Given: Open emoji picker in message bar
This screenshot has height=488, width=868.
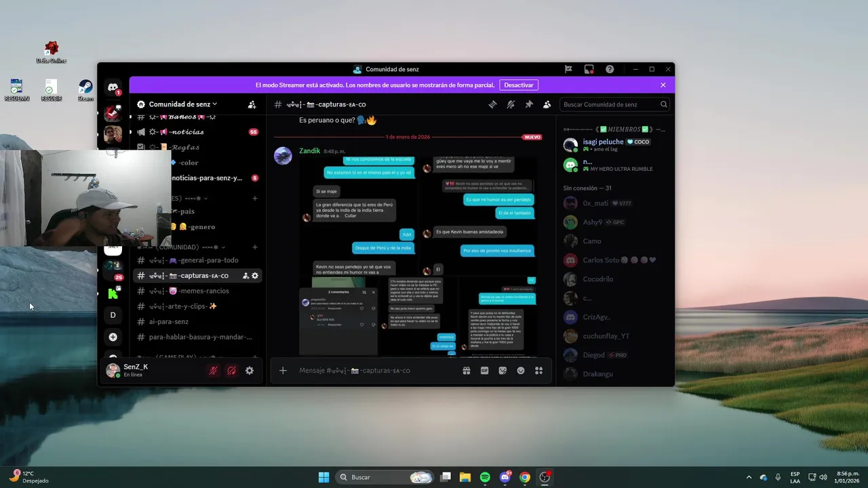Looking at the screenshot, I should coord(521,371).
